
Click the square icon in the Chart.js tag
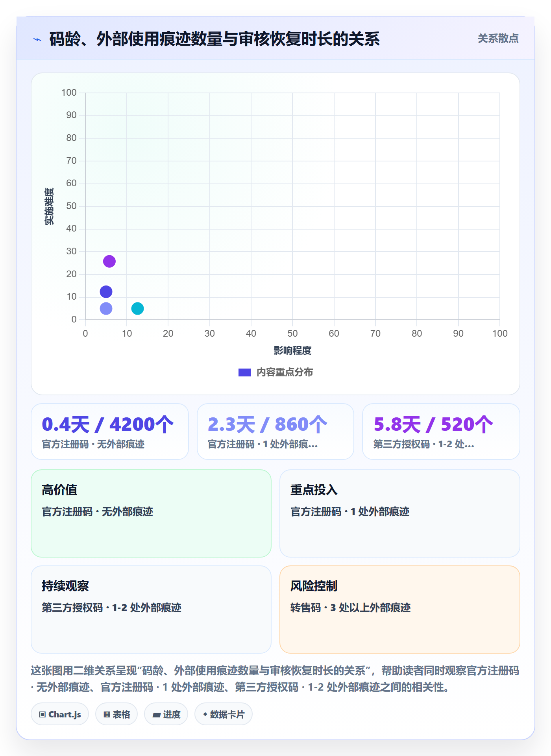(x=43, y=715)
